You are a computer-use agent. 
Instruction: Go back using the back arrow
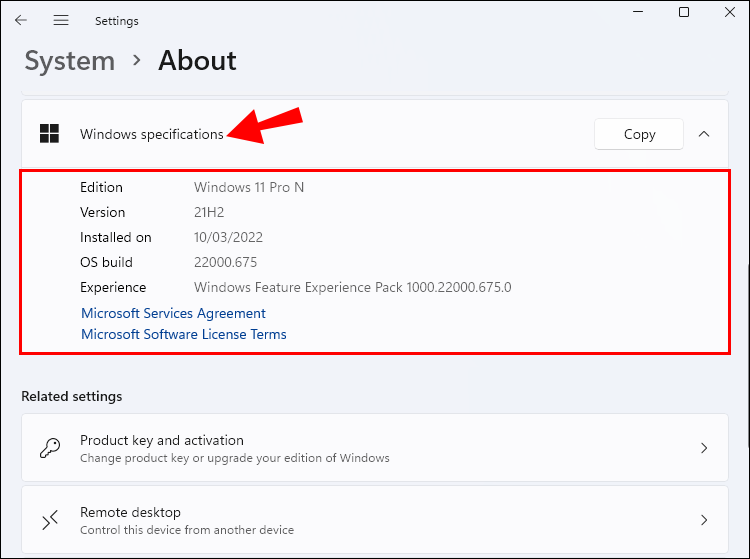pyautogui.click(x=21, y=20)
